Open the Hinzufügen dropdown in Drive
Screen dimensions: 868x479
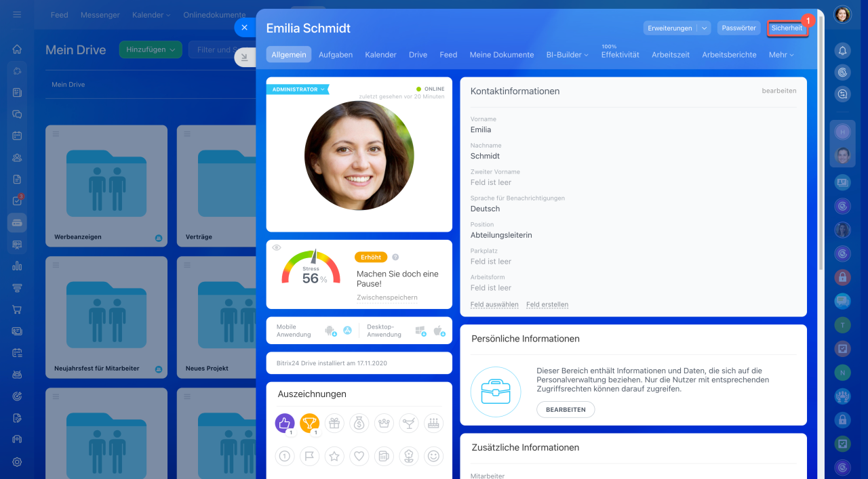click(x=151, y=49)
